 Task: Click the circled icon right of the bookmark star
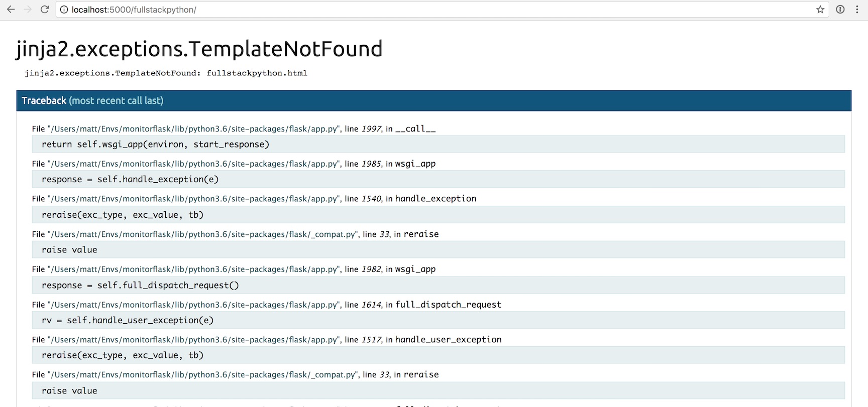[x=840, y=10]
